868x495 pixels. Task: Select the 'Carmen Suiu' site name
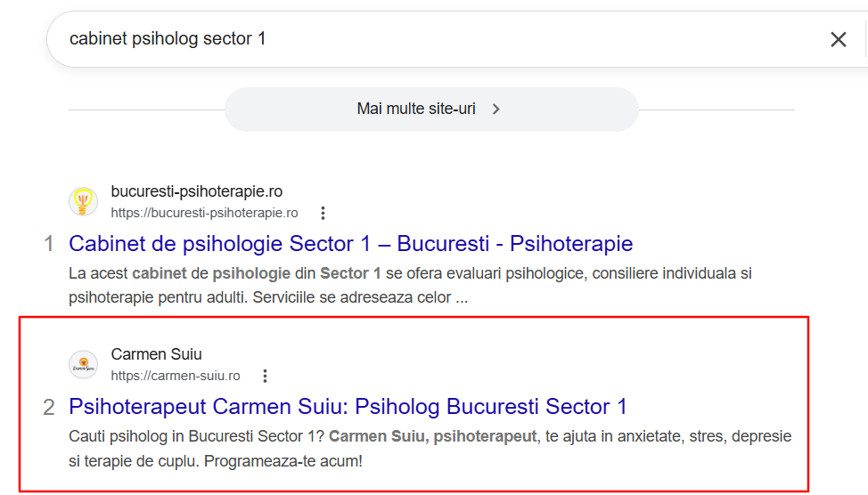[x=156, y=354]
